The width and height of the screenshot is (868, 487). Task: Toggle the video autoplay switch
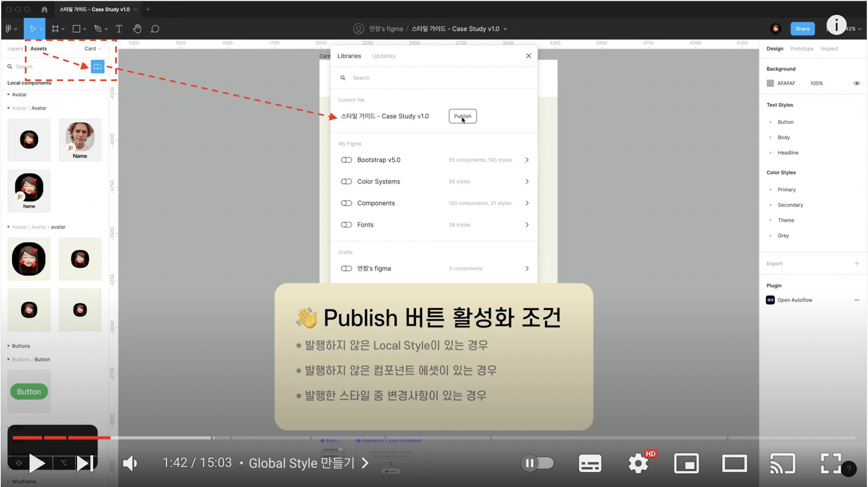pos(537,463)
